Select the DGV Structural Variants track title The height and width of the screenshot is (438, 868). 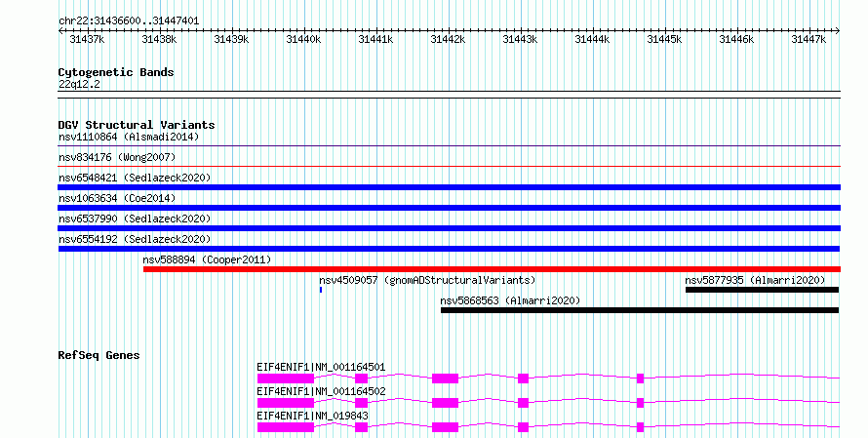(x=137, y=125)
